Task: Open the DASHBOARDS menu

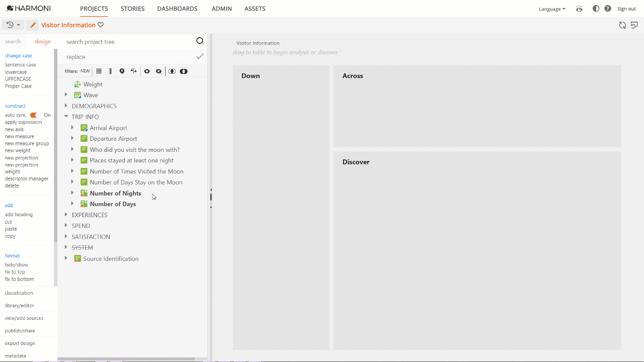Action: [x=177, y=9]
